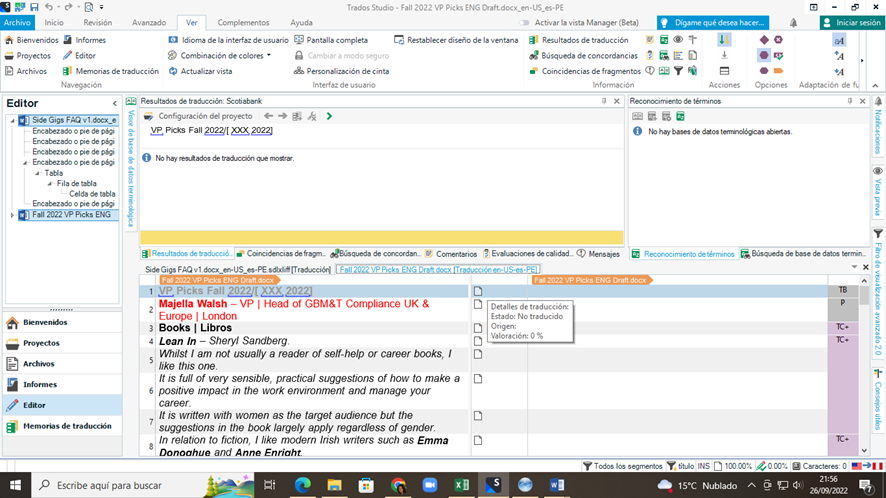Click Actualizar vista
Viewport: 886px width, 498px height.
(200, 71)
